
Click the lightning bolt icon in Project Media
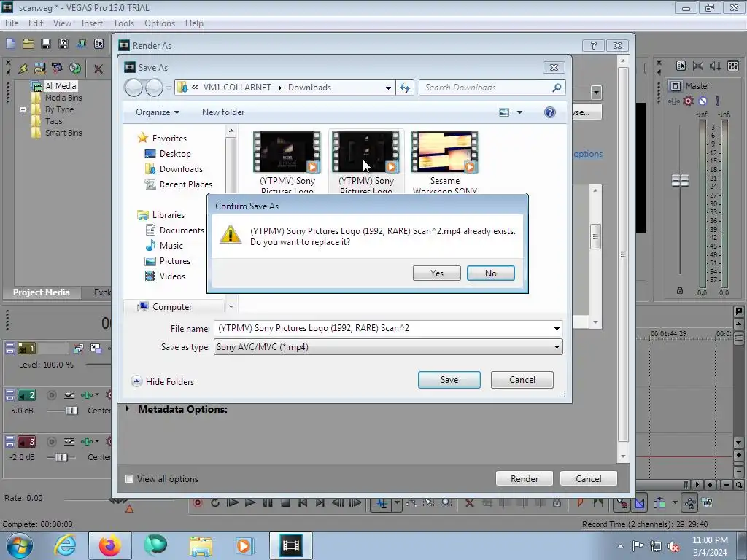click(23, 69)
